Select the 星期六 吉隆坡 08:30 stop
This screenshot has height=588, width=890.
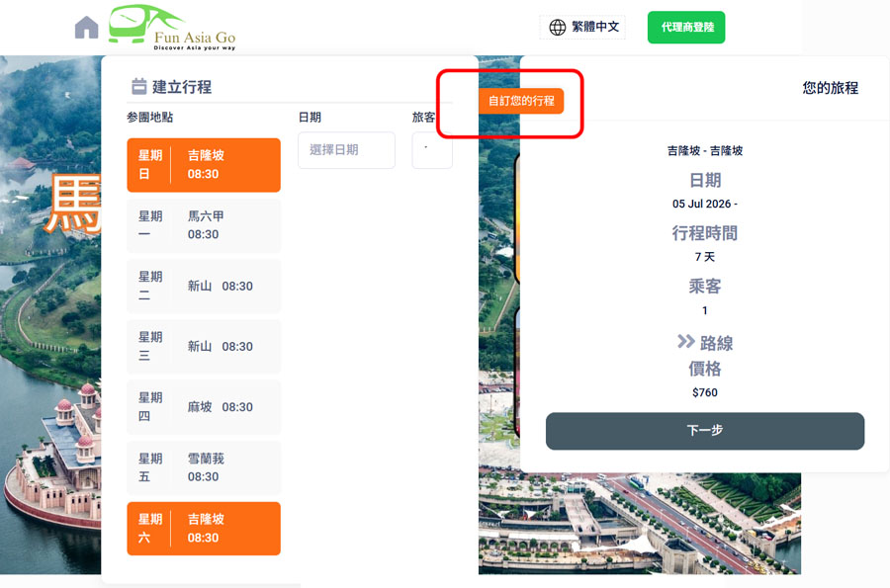[x=204, y=529]
